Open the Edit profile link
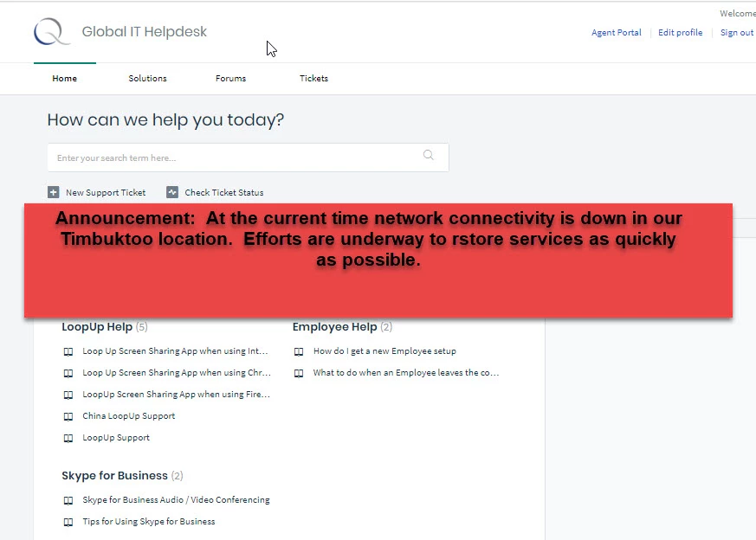 pyautogui.click(x=681, y=32)
